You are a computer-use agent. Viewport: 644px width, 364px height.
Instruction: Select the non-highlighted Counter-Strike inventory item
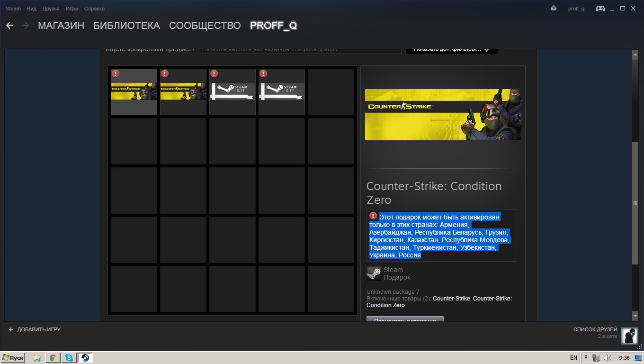(183, 92)
